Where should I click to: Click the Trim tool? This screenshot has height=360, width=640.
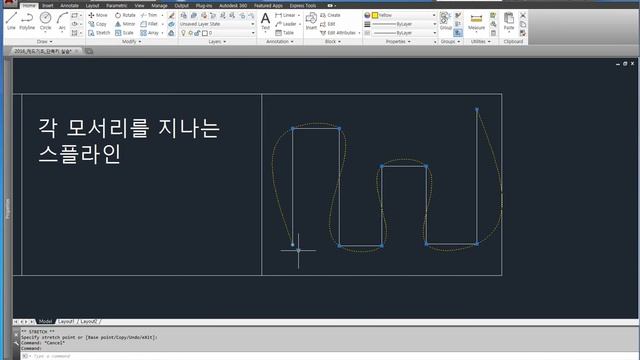(x=149, y=15)
